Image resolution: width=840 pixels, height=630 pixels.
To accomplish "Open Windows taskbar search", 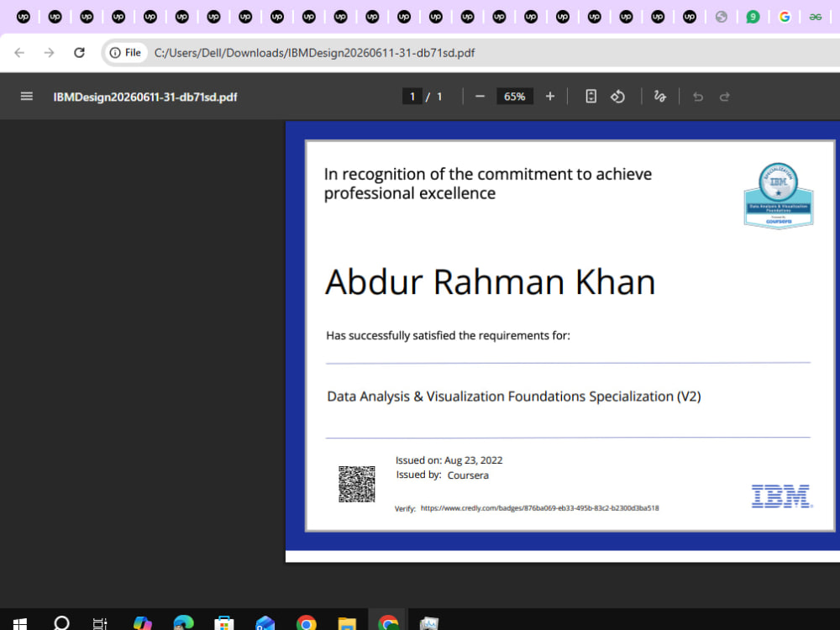I will 61,623.
